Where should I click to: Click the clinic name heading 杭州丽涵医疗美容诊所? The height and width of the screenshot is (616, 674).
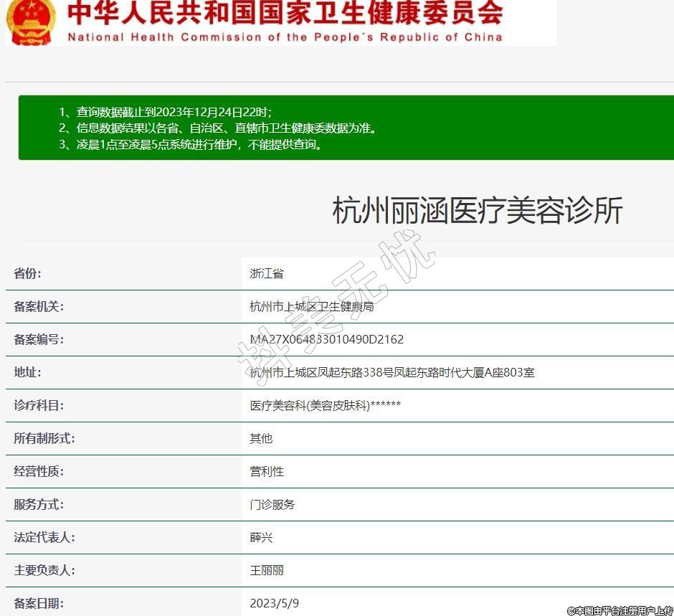tap(478, 211)
